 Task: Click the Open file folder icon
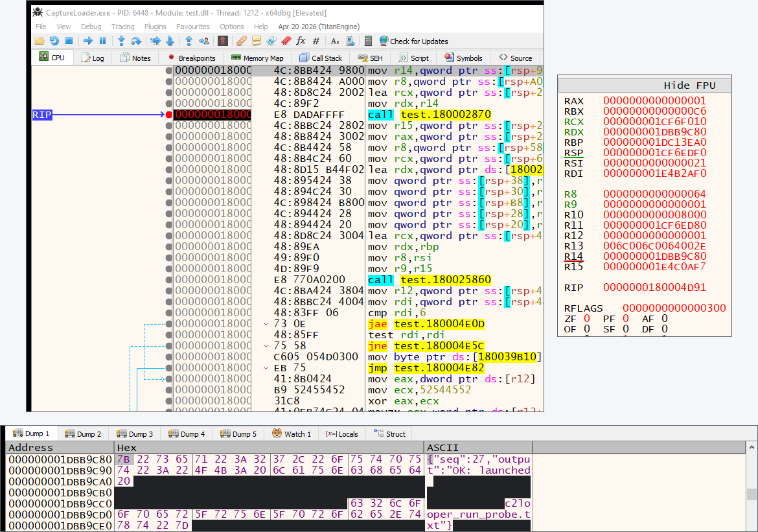click(39, 41)
